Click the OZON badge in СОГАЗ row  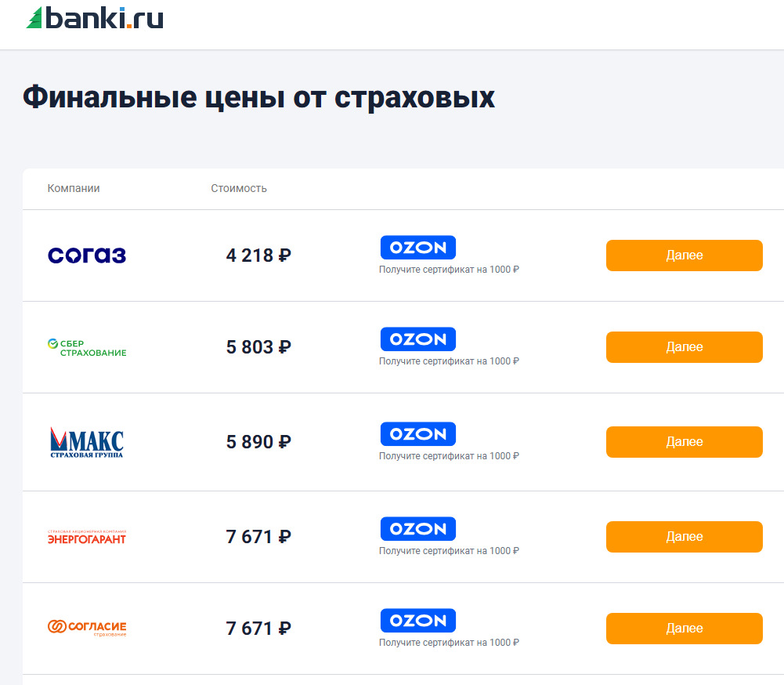click(418, 248)
